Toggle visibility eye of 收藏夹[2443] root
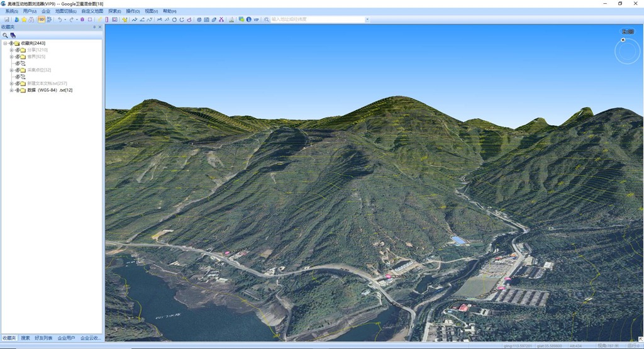 click(x=11, y=43)
